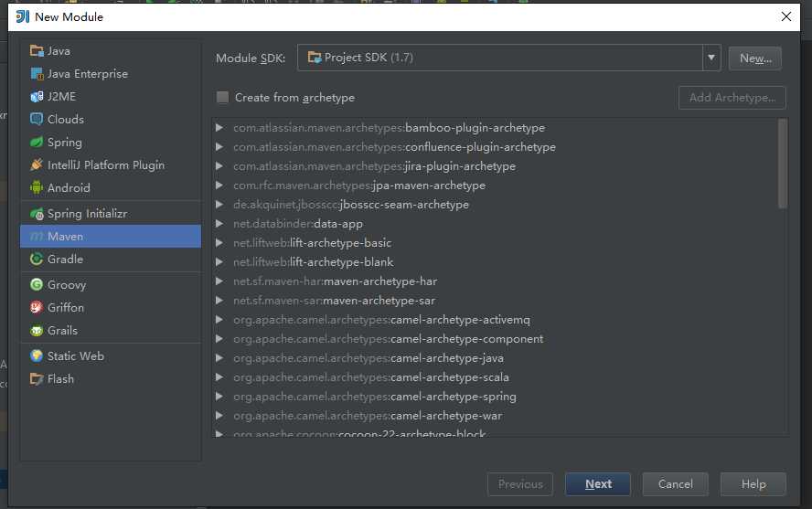Open the Module SDK dropdown
812x509 pixels.
click(711, 58)
